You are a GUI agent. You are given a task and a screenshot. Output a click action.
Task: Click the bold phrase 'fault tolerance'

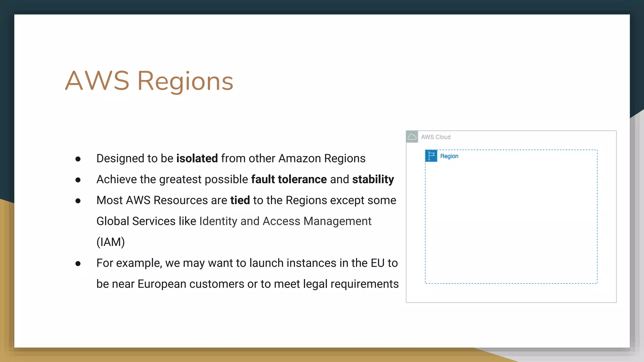click(x=289, y=179)
